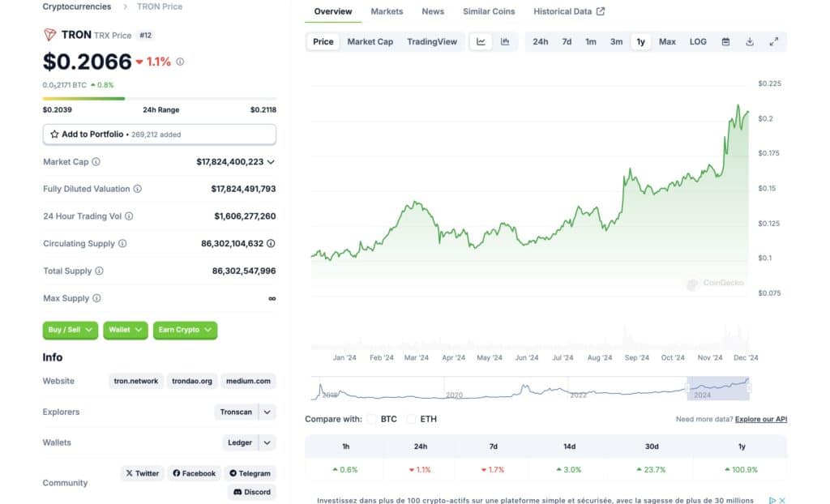This screenshot has width=830, height=504.
Task: Open the Fully Diluted Valuation info icon
Action: point(137,189)
